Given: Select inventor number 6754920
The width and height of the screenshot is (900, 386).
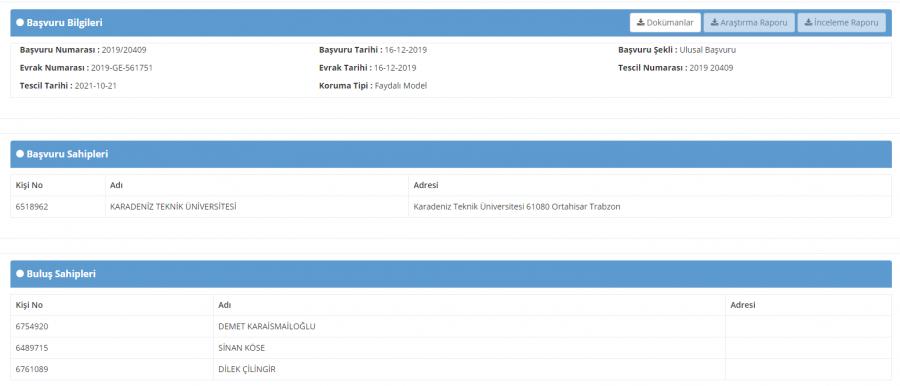Looking at the screenshot, I should [32, 326].
